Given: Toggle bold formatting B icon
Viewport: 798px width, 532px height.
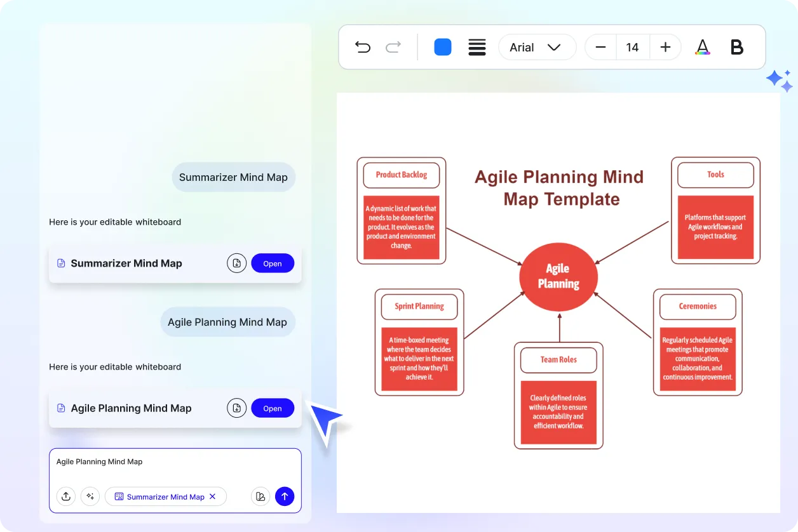Looking at the screenshot, I should (737, 47).
